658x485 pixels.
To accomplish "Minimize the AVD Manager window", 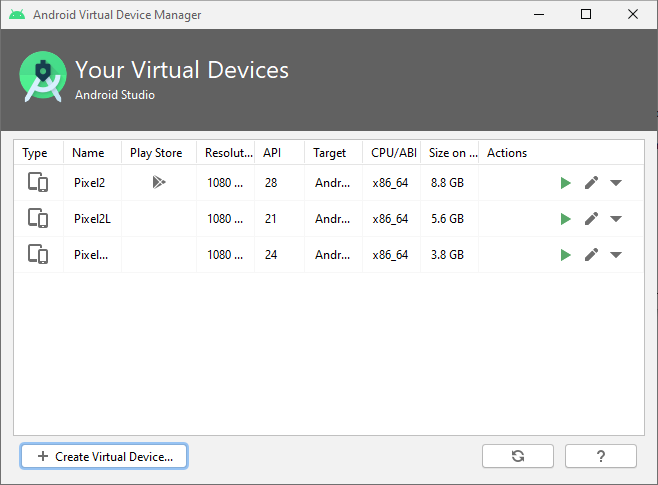I will coord(539,14).
